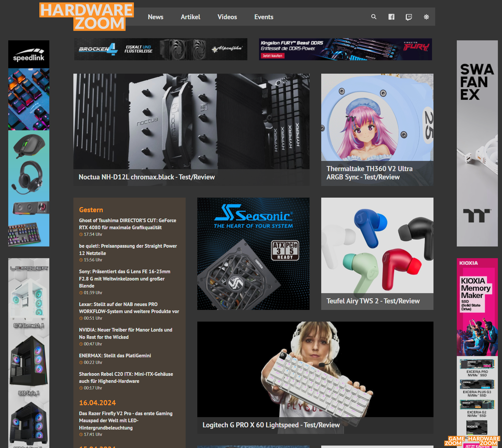Open Razer Firefly V2 Pro news
The height and width of the screenshot is (448, 502).
click(x=125, y=421)
